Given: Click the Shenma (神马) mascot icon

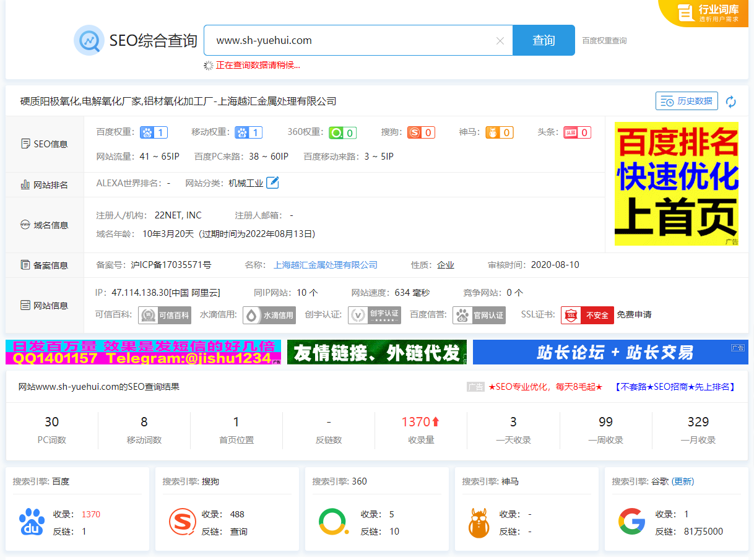Looking at the screenshot, I should 479,522.
